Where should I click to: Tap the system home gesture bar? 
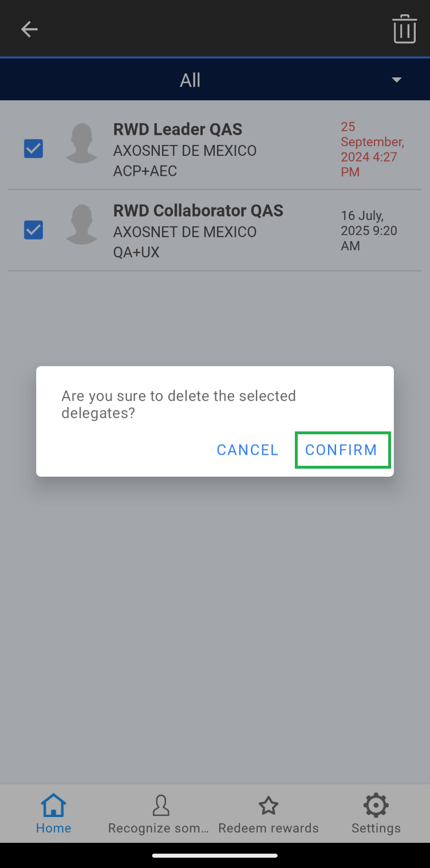[x=215, y=855]
